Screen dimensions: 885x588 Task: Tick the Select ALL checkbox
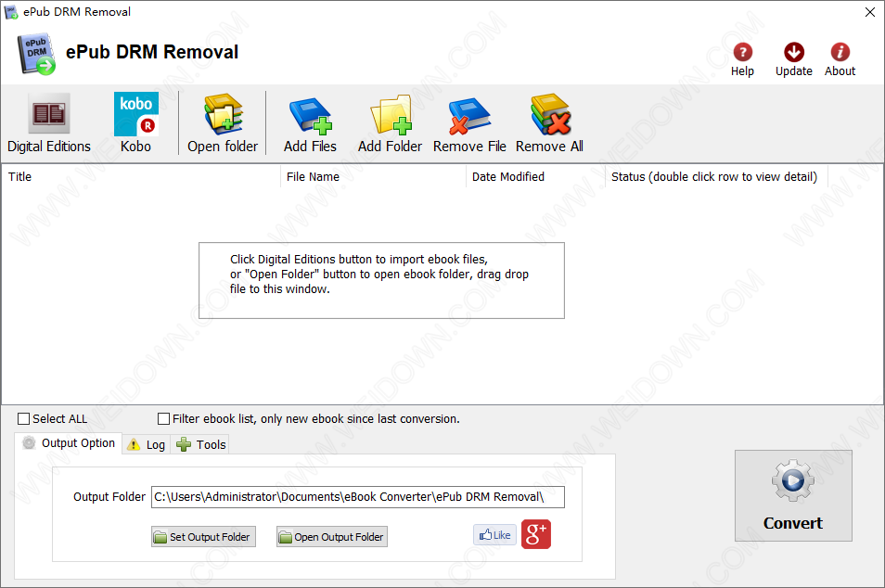coord(24,418)
